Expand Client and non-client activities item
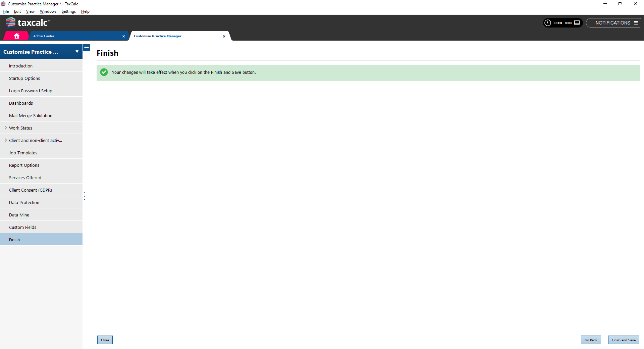644x349 pixels. coord(6,140)
